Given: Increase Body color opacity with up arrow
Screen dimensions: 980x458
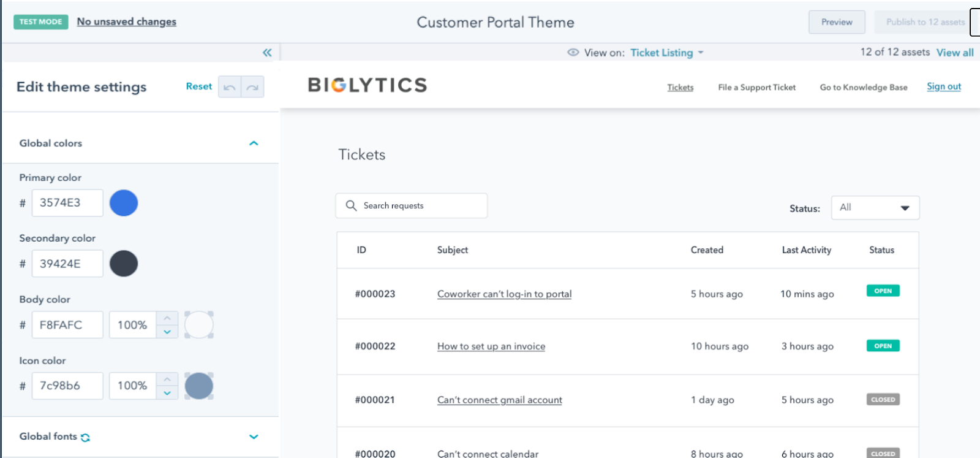Looking at the screenshot, I should 167,318.
